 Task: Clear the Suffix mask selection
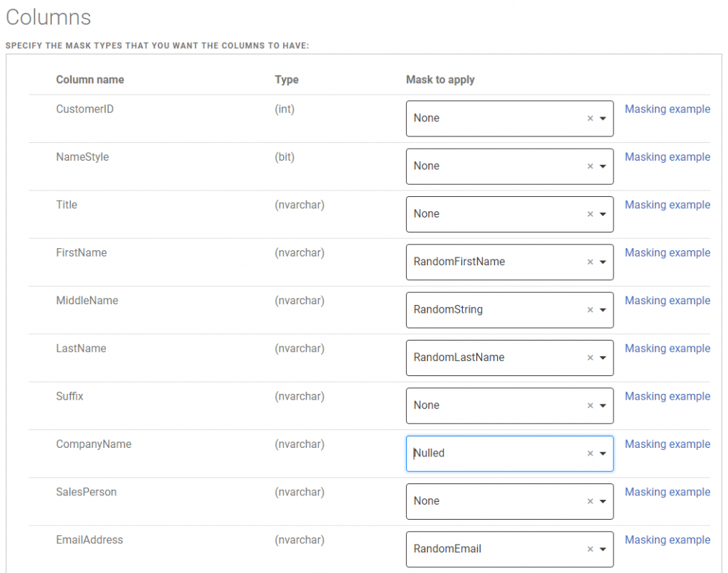[x=590, y=405]
